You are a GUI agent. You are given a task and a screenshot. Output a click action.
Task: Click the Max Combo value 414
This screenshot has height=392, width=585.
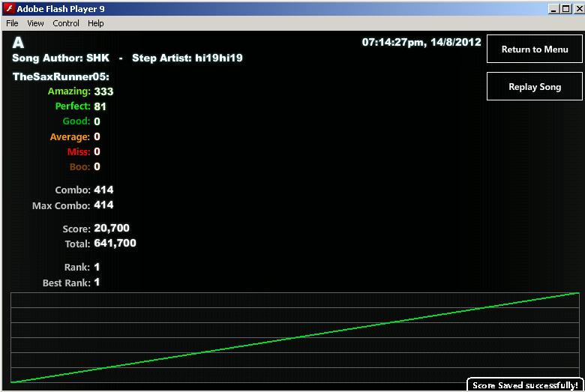pyautogui.click(x=103, y=205)
